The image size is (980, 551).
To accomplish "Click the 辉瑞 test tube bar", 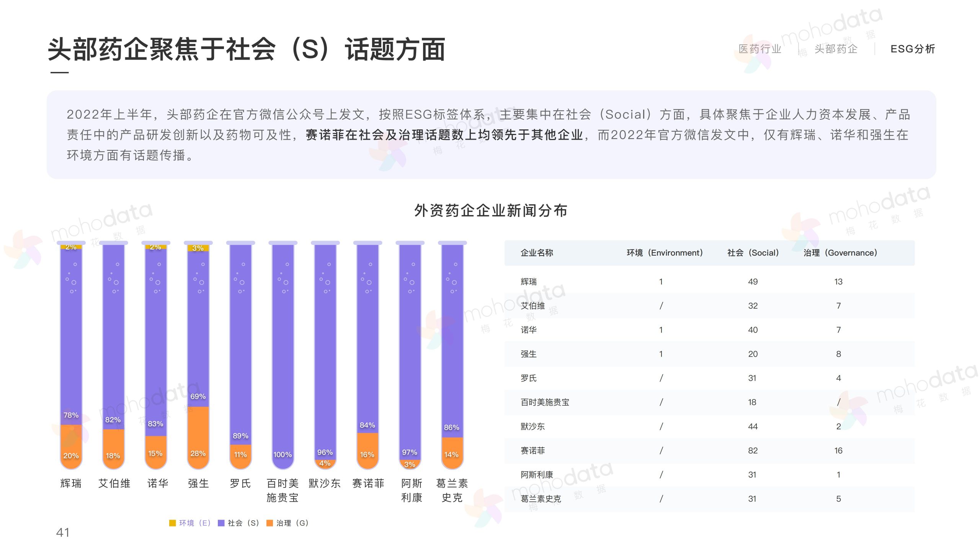I will (x=71, y=344).
